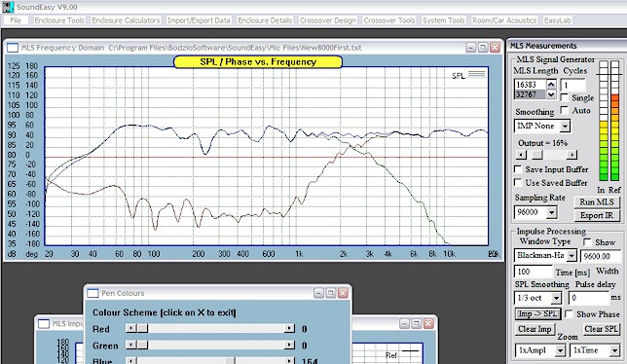
Task: Enable the Show Phase checkbox
Action: point(569,313)
